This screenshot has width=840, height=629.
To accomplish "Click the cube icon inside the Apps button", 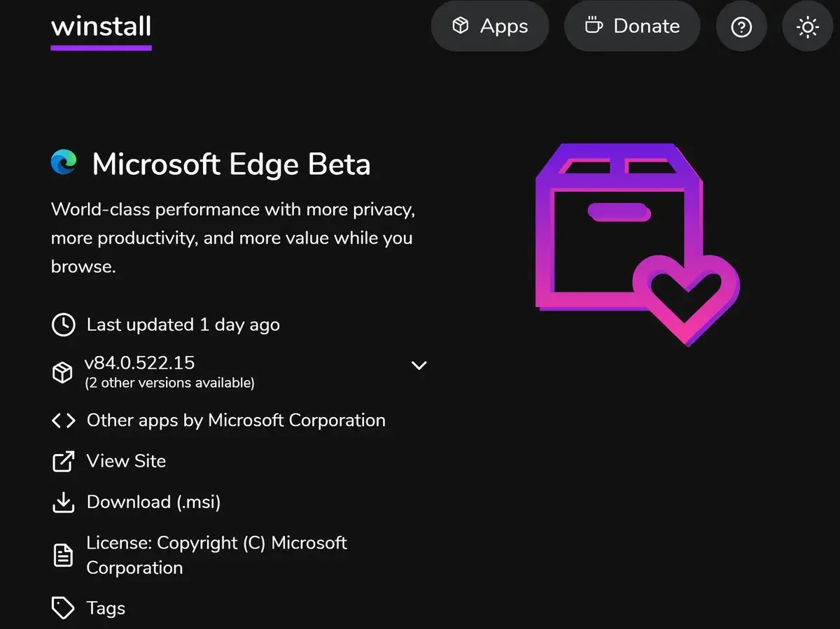I will click(461, 25).
